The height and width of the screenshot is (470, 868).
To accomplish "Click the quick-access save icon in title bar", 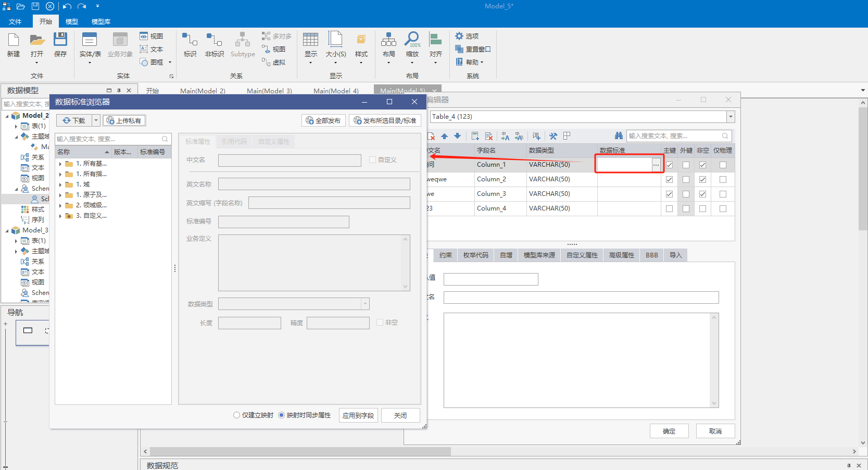I will [x=35, y=6].
